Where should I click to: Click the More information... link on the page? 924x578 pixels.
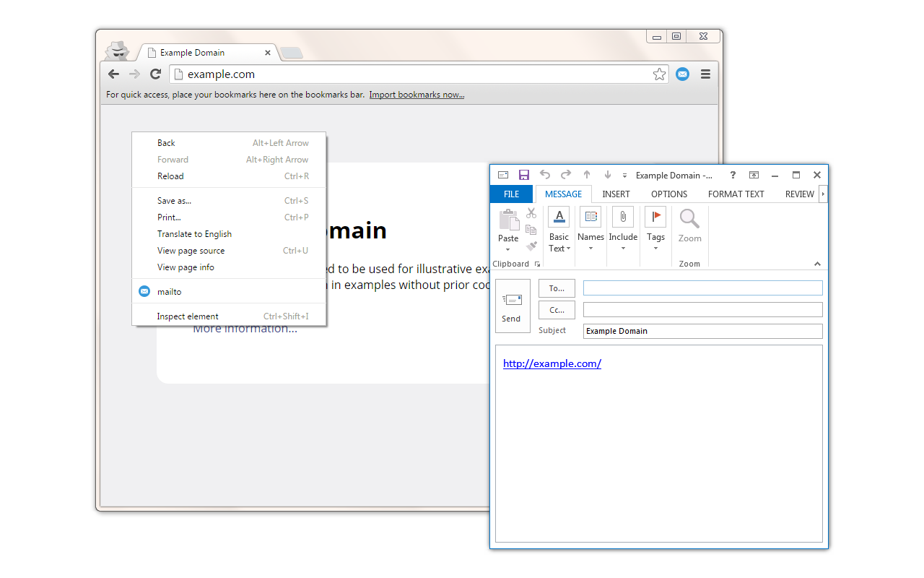pos(245,329)
